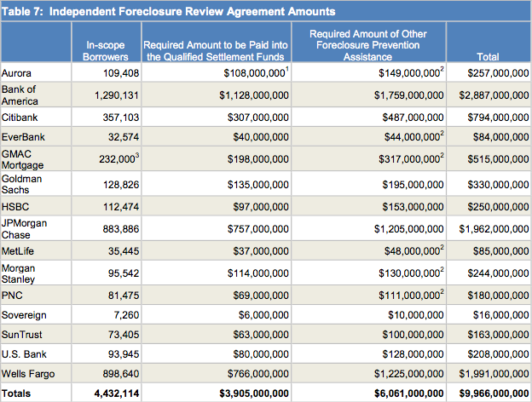Click U.S. Bank assistance amount $128,000,000
The height and width of the screenshot is (402, 532).
point(413,354)
